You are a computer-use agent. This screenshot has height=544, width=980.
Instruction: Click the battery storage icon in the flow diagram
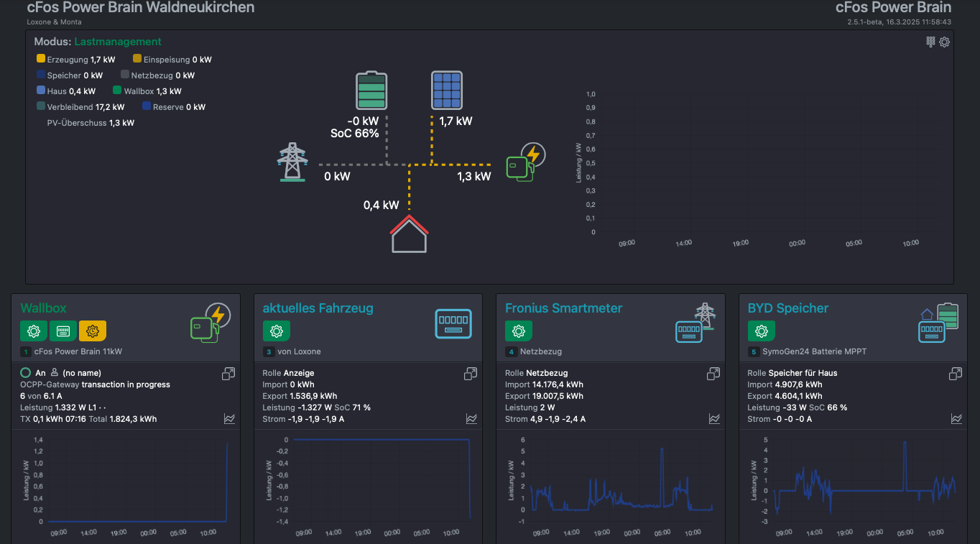(371, 91)
